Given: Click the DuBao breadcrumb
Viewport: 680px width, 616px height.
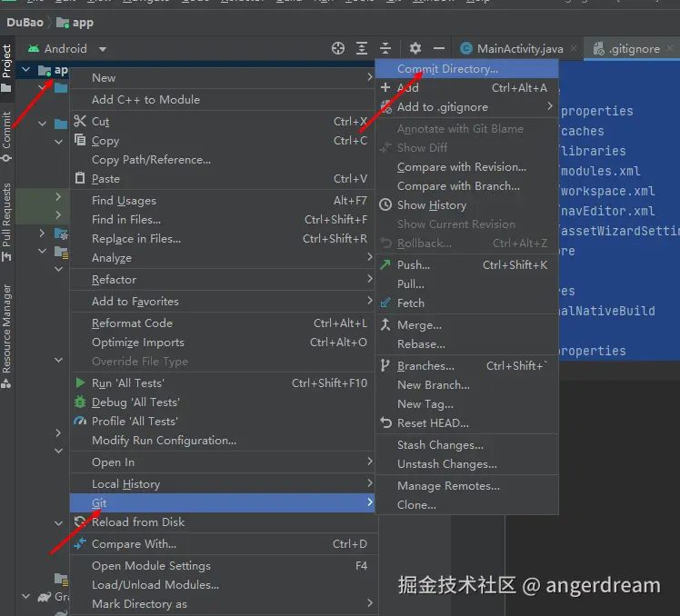Looking at the screenshot, I should click(25, 23).
